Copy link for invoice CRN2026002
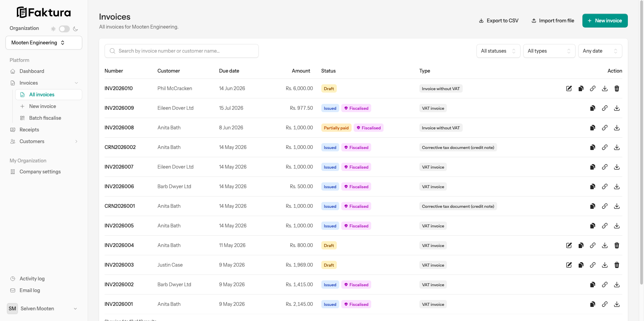This screenshot has width=644, height=321. 605,147
